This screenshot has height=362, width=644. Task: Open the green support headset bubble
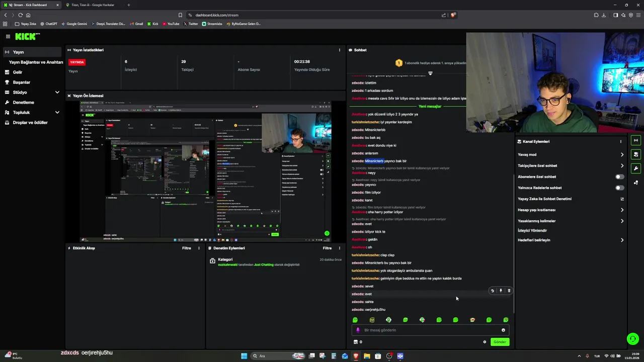pos(632,339)
